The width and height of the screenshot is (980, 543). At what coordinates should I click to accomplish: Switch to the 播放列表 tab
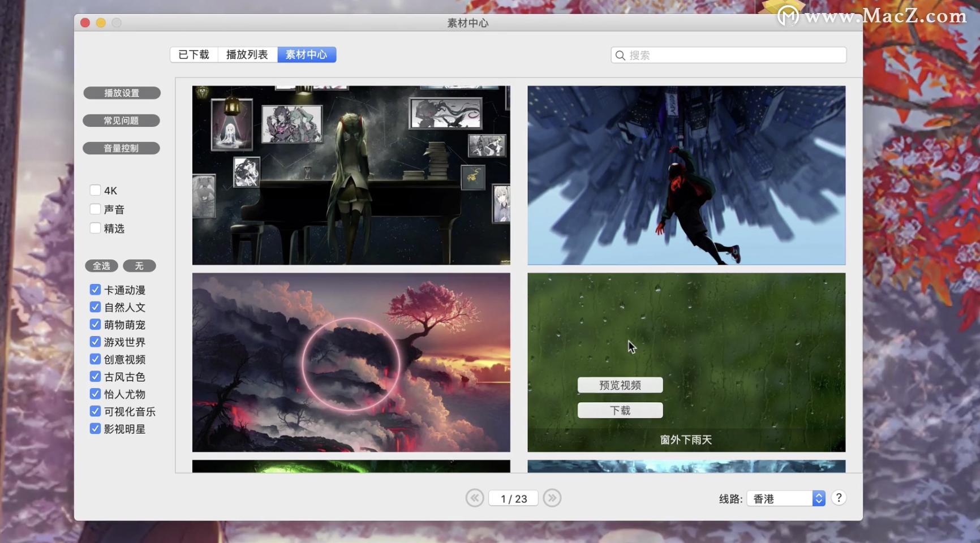[247, 54]
